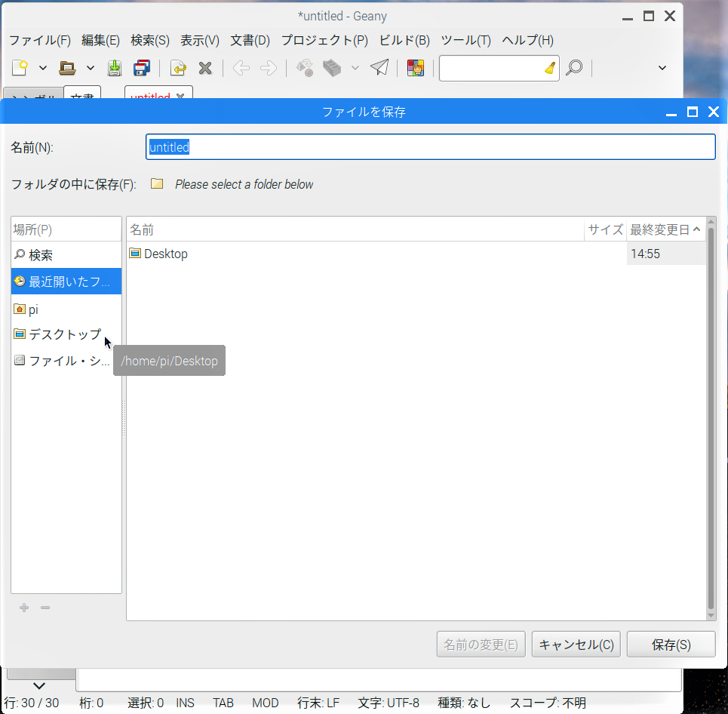Viewport: 728px width, 714px height.
Task: Open the 文書(D) menu
Action: 250,41
